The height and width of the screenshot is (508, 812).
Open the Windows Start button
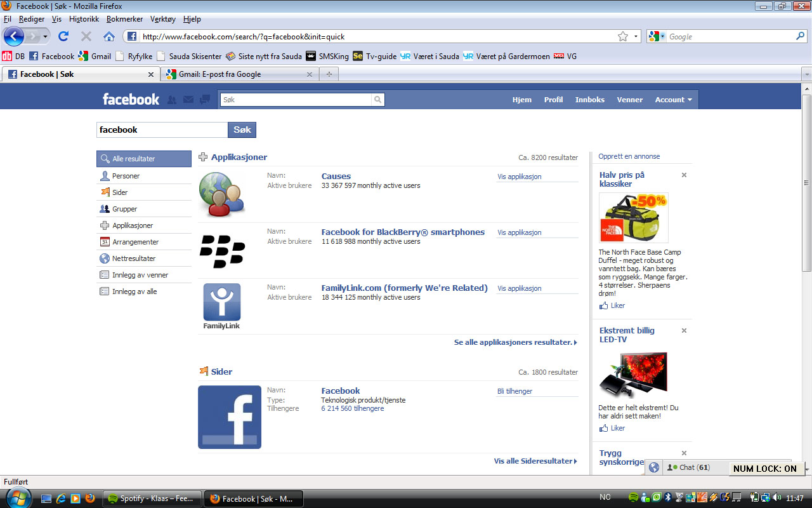point(18,498)
